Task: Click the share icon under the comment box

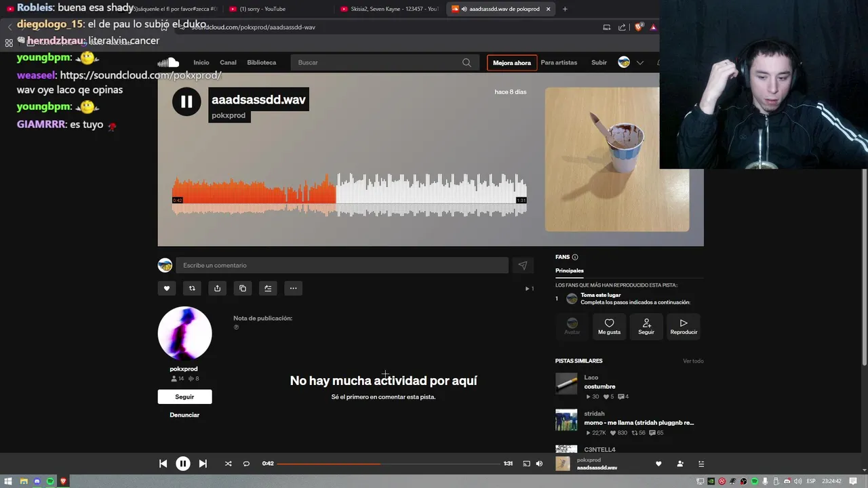Action: [x=217, y=288]
